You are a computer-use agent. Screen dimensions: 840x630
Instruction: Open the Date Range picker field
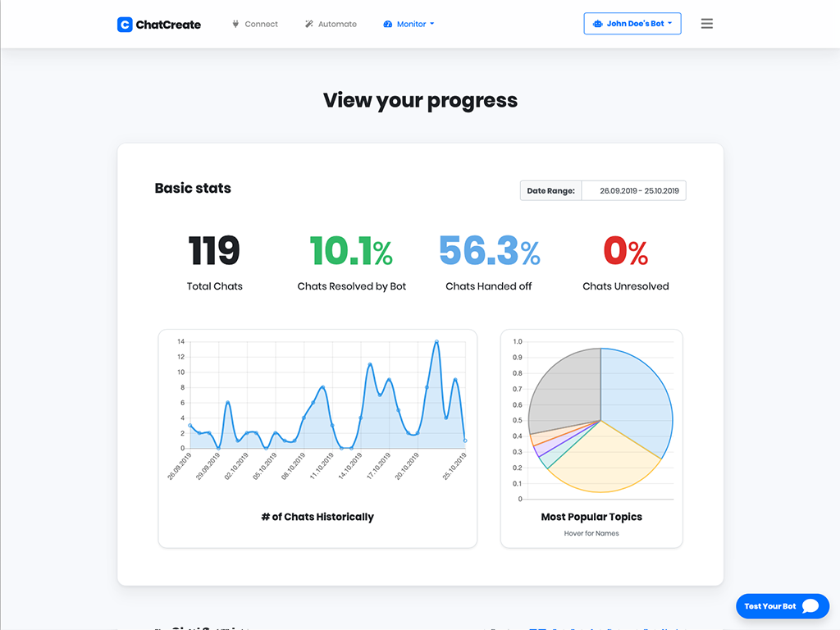coord(633,191)
